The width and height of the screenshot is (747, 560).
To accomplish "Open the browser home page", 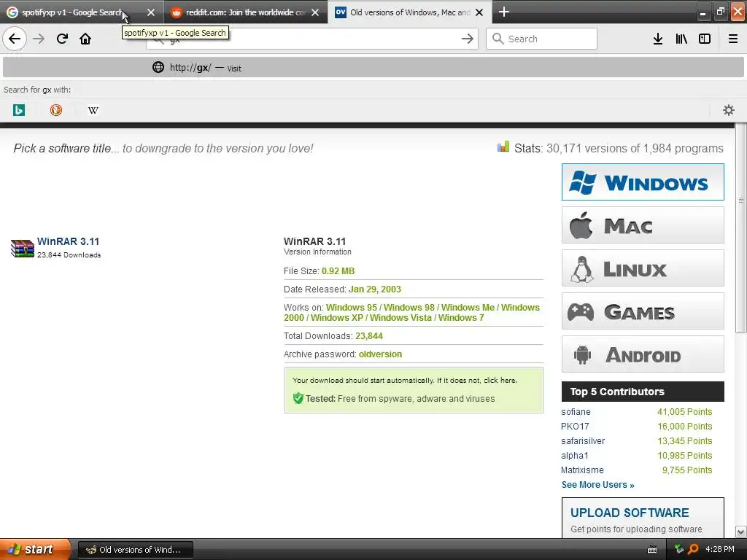I will (85, 39).
